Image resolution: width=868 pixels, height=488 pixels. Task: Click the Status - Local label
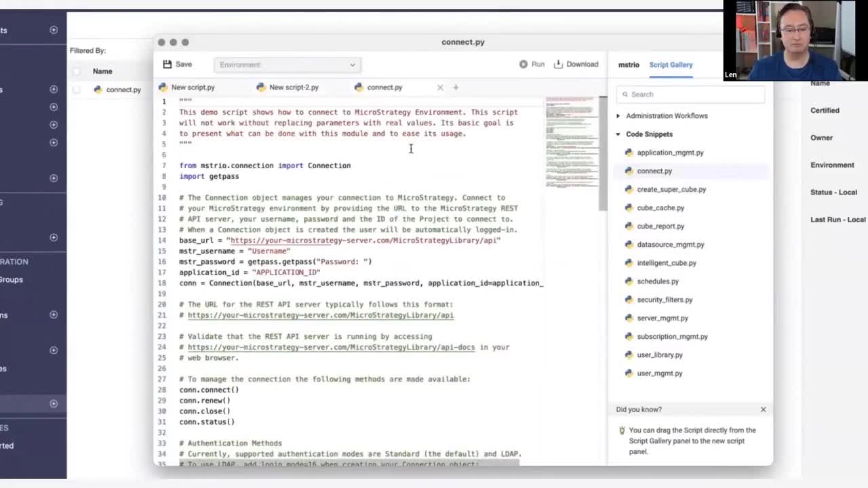click(833, 192)
